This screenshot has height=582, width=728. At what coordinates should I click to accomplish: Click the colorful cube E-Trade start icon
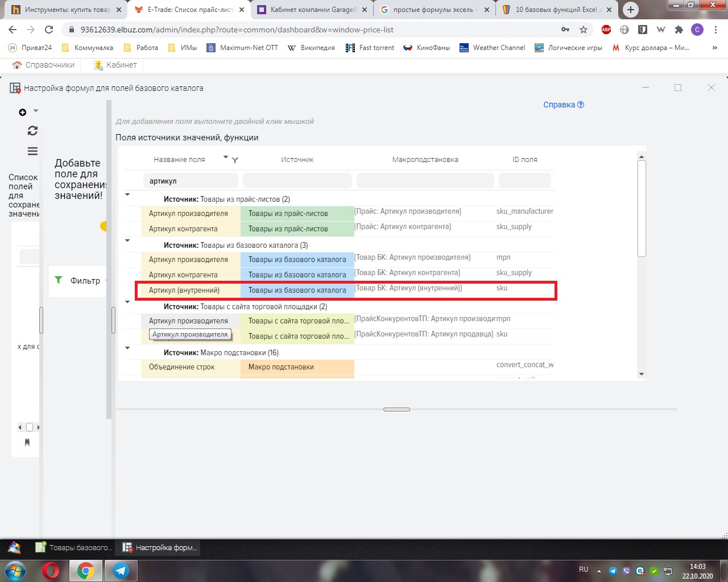[x=15, y=548]
